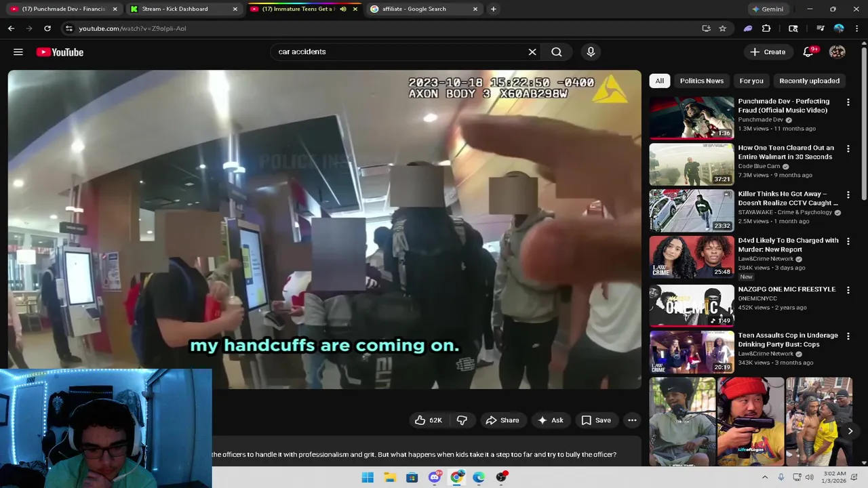
Task: Open NAZGPG ONE MIC FREESTYLE video title
Action: (x=787, y=289)
